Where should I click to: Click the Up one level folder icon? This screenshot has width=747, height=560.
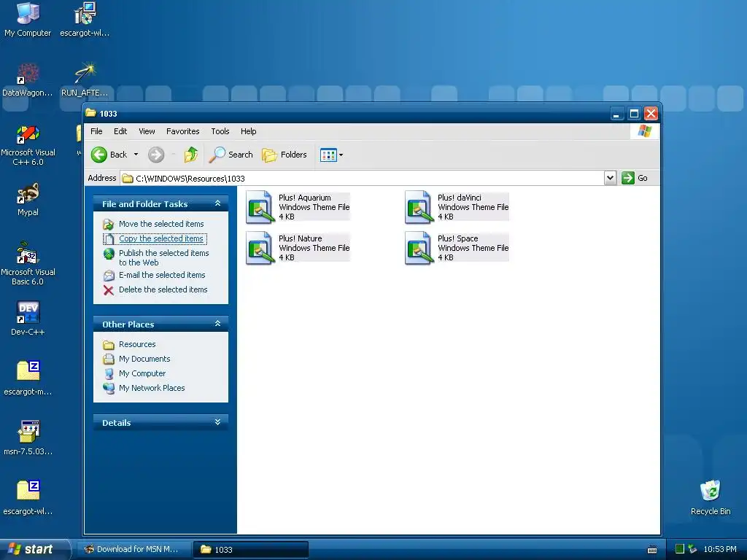click(191, 155)
